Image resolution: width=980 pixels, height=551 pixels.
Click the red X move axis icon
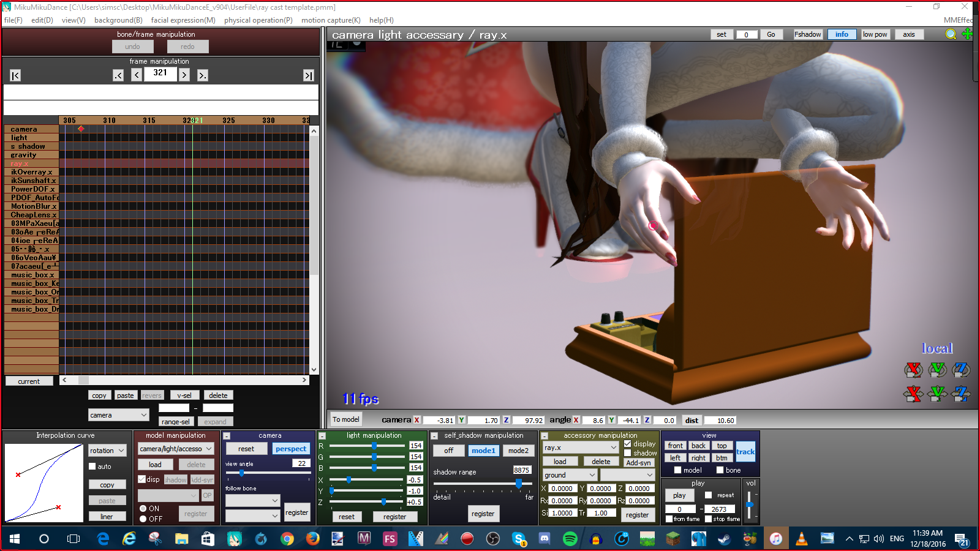pyautogui.click(x=913, y=394)
